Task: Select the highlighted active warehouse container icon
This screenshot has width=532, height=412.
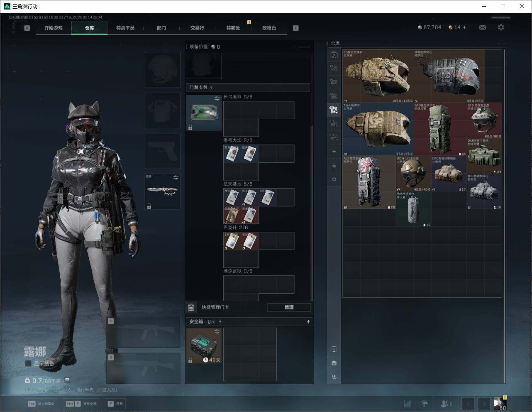Action: [x=334, y=110]
